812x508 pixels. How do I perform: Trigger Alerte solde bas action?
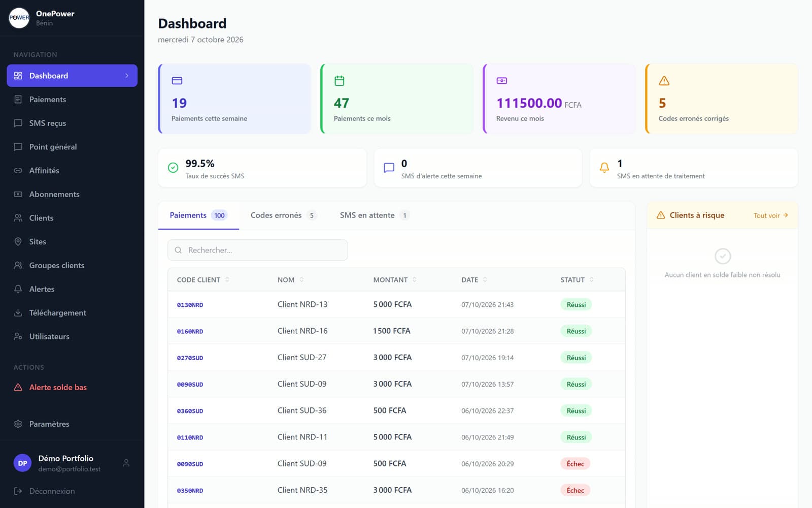coord(72,387)
